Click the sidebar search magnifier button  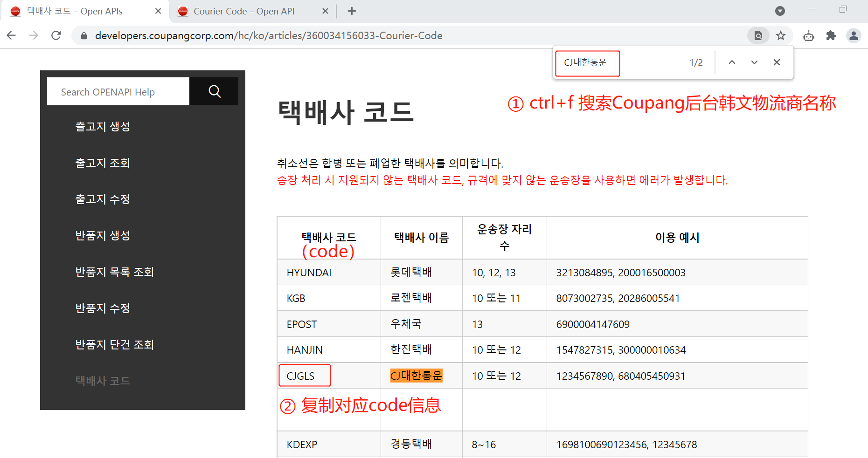[x=214, y=91]
